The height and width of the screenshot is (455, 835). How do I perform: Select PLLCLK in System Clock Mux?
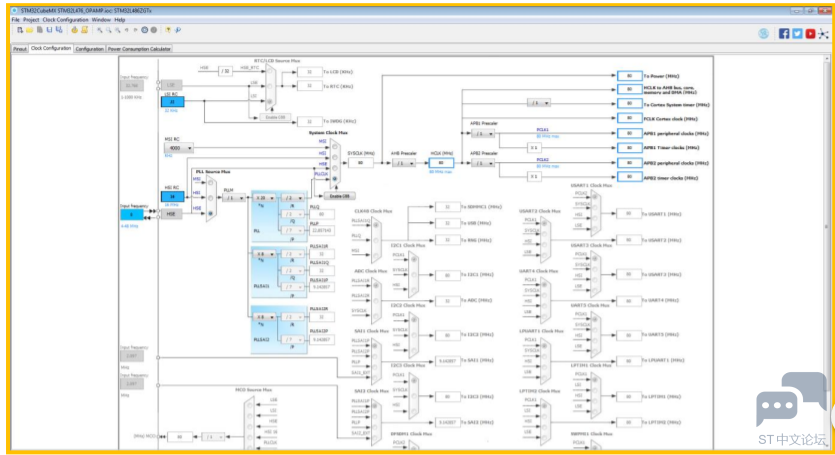(x=335, y=179)
